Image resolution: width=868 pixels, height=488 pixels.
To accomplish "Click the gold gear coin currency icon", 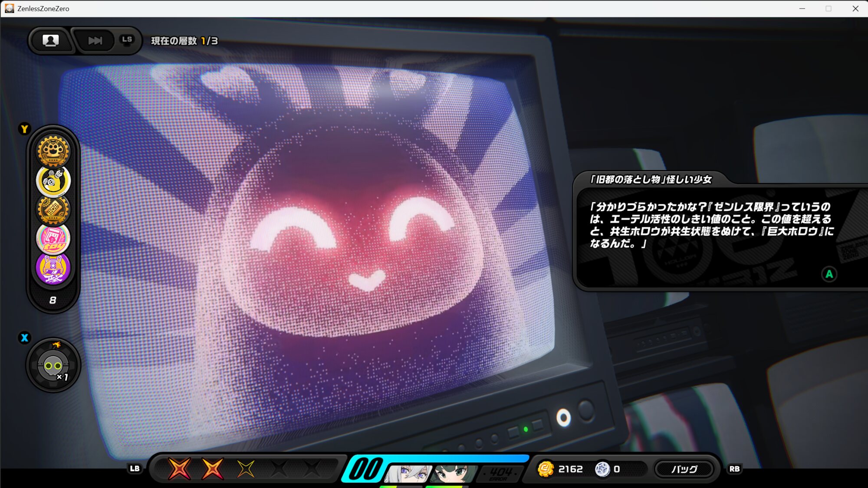I will coord(546,469).
